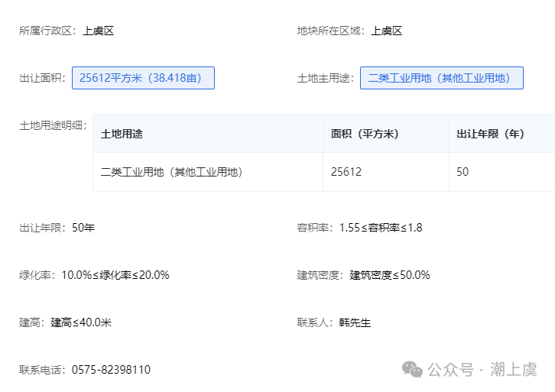The width and height of the screenshot is (555, 392).
Task: Click the 上虞区 administrative district value
Action: pos(99,31)
